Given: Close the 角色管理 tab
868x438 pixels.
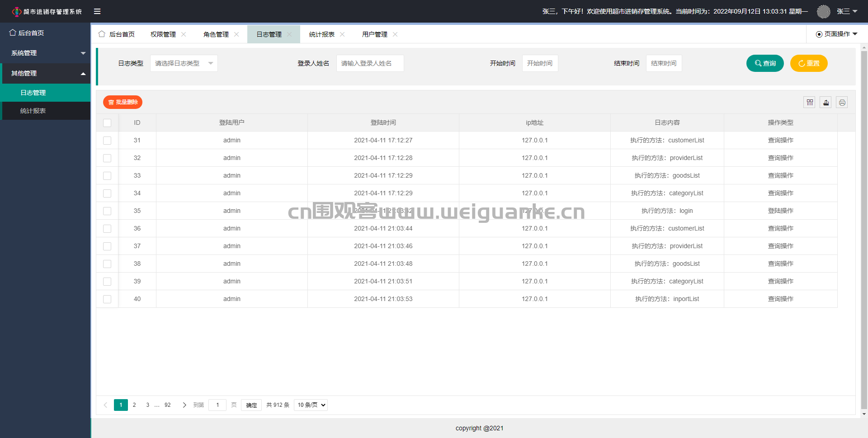Looking at the screenshot, I should [x=236, y=34].
